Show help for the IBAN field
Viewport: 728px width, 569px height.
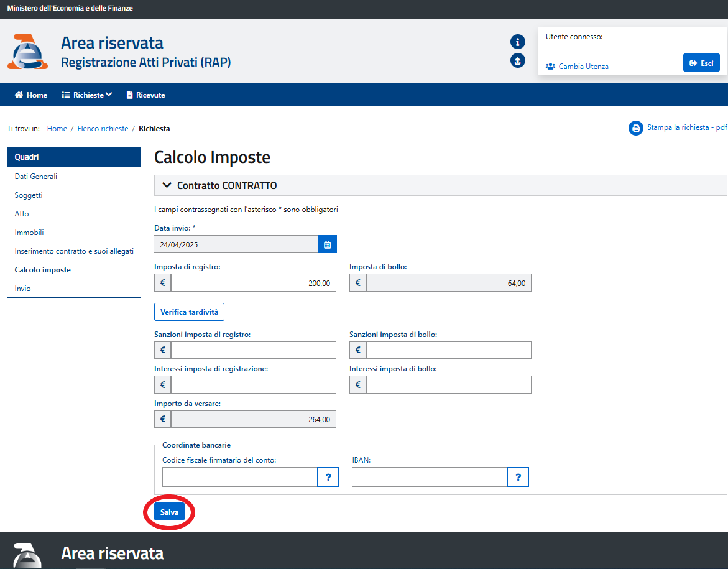click(518, 477)
